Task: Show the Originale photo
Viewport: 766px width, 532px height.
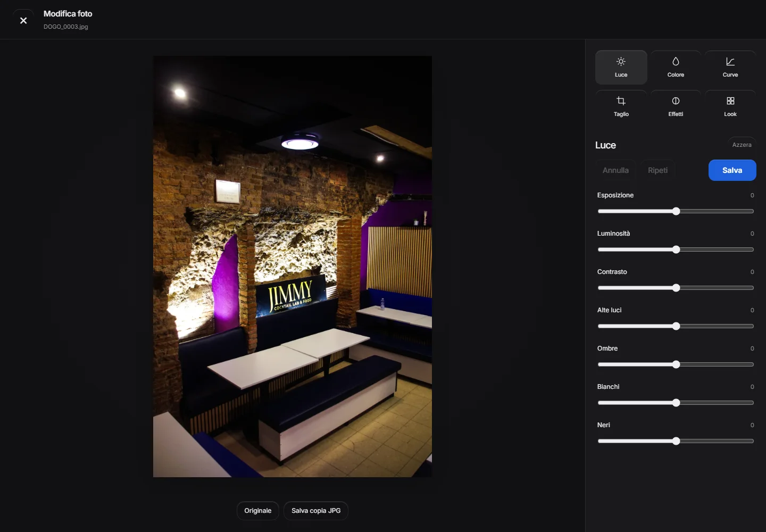Action: (258, 511)
